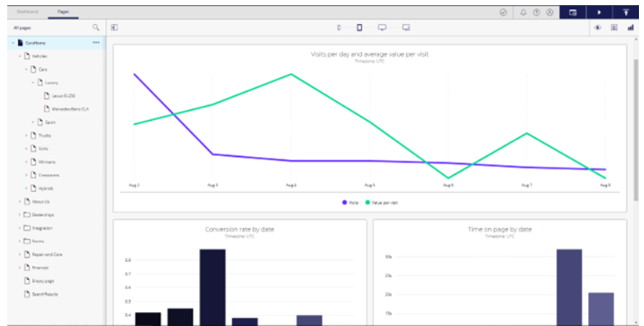
Task: Select the Repair-and-Care page label
Action: click(x=48, y=255)
